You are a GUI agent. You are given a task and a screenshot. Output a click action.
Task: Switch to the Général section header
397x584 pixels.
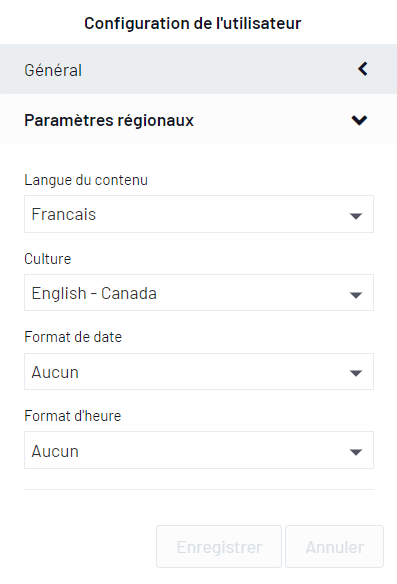click(198, 69)
